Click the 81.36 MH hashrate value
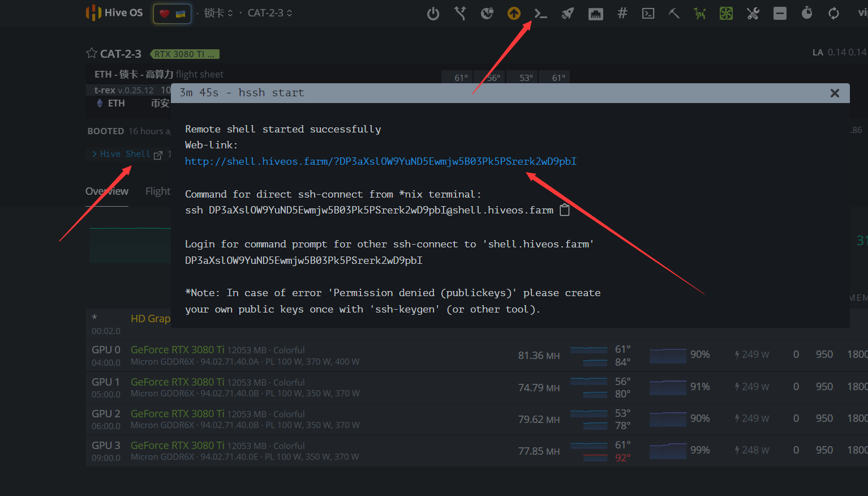Screen dimensions: 868x496 coord(539,356)
